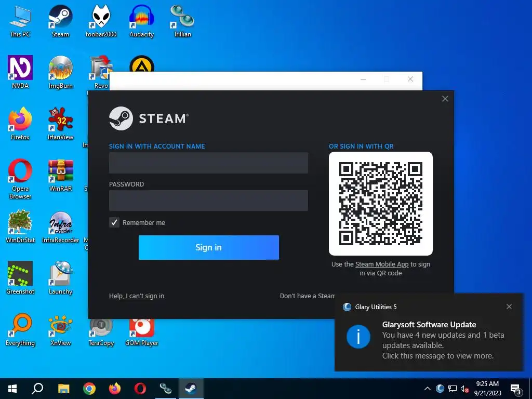532x399 pixels.
Task: Click the blue Sign in button
Action: point(209,247)
